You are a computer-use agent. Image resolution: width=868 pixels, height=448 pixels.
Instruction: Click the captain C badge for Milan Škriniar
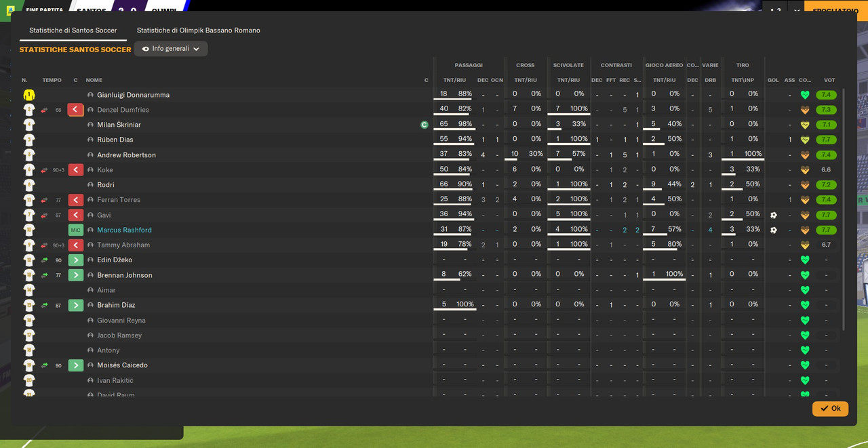pyautogui.click(x=425, y=125)
